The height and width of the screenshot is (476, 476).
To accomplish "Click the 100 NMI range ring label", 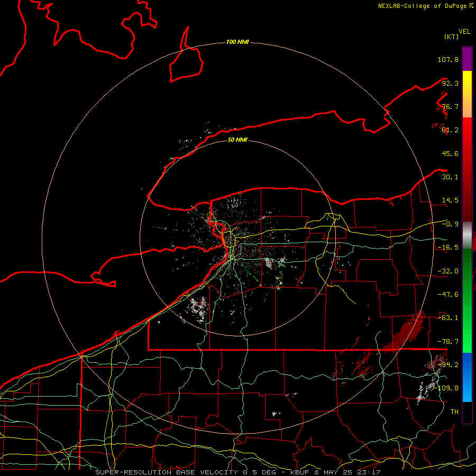I will pos(237,42).
